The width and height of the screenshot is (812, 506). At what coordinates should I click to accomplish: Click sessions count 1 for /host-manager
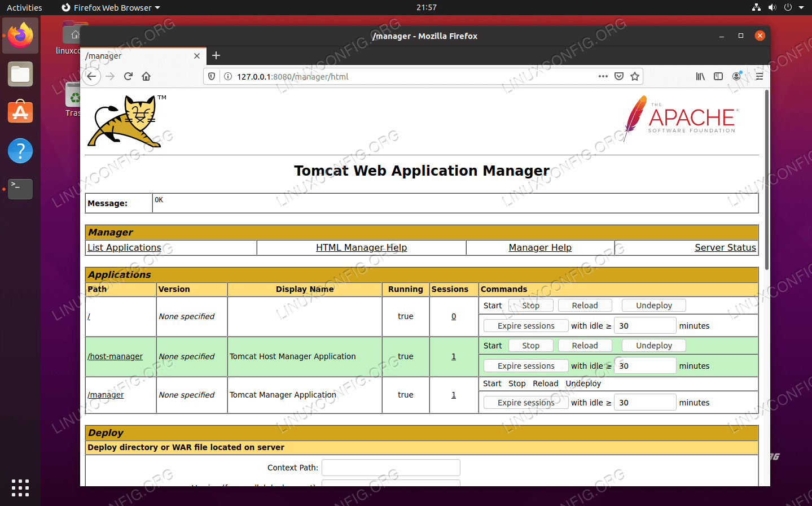(454, 356)
